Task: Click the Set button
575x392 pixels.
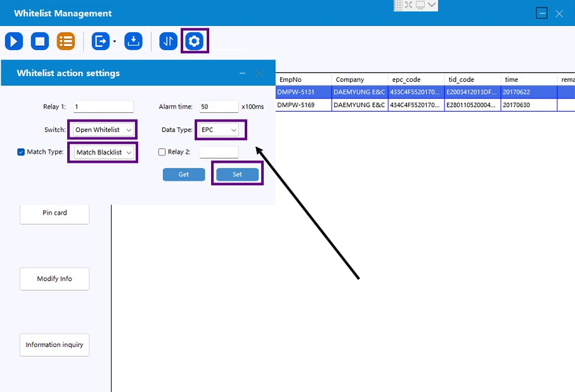Action: (x=237, y=174)
